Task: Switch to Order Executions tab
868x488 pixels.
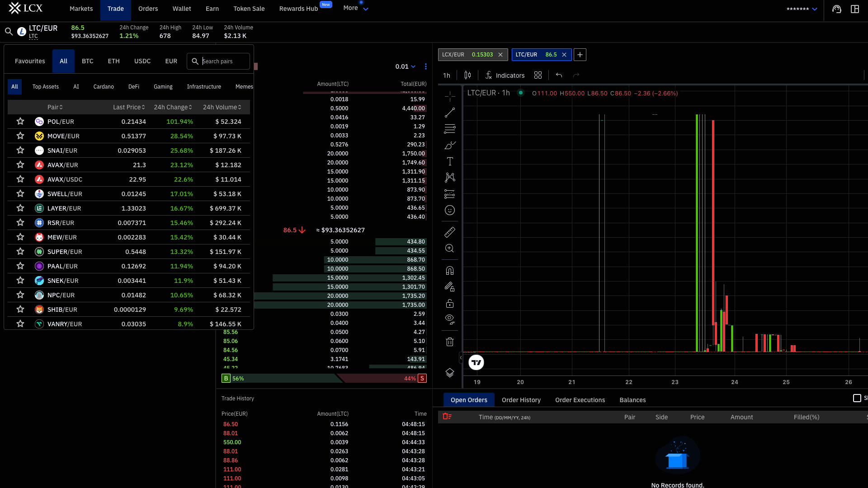Action: coord(580,400)
